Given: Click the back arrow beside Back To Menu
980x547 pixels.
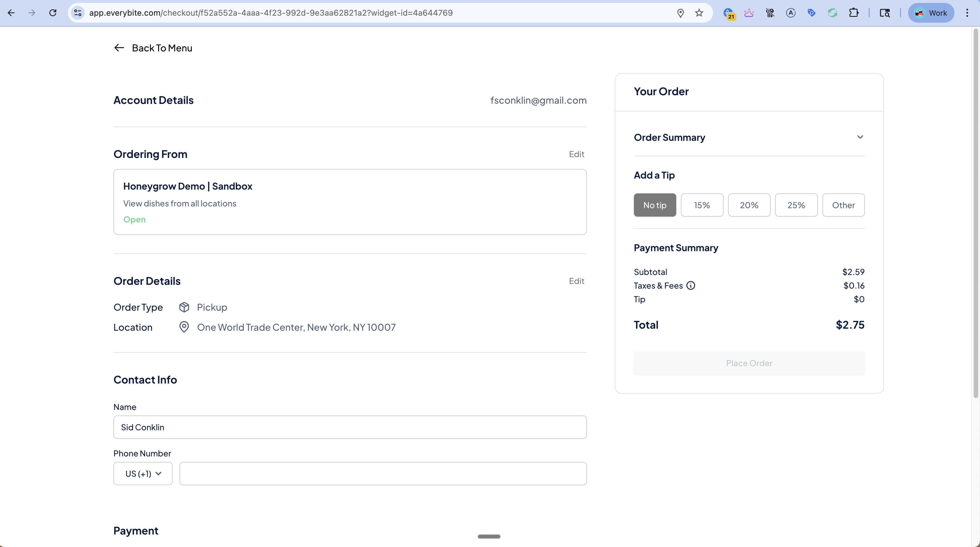Looking at the screenshot, I should coord(119,48).
